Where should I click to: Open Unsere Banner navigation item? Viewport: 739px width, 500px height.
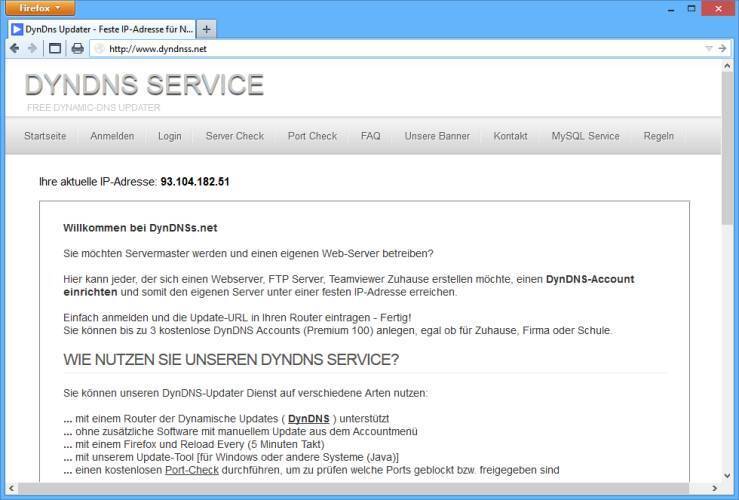click(x=437, y=136)
